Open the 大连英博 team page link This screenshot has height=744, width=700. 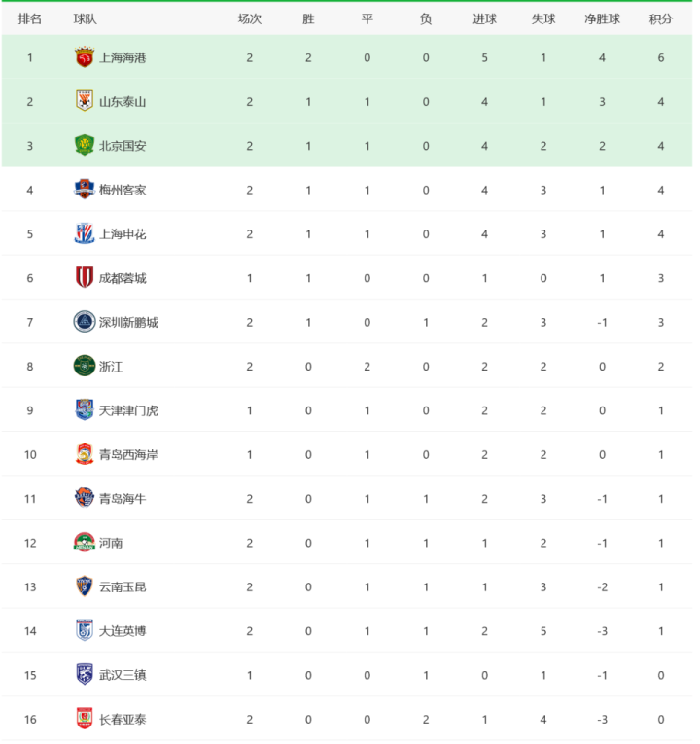(122, 631)
